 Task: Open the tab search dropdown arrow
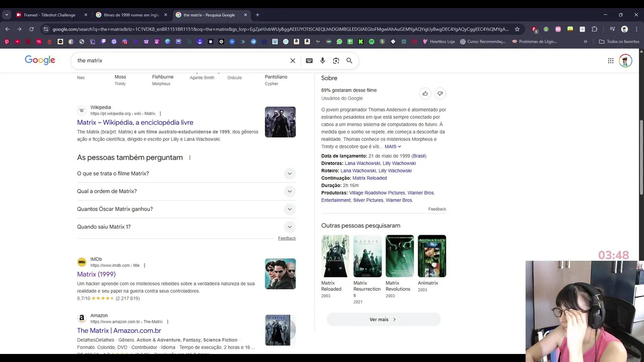tap(7, 15)
